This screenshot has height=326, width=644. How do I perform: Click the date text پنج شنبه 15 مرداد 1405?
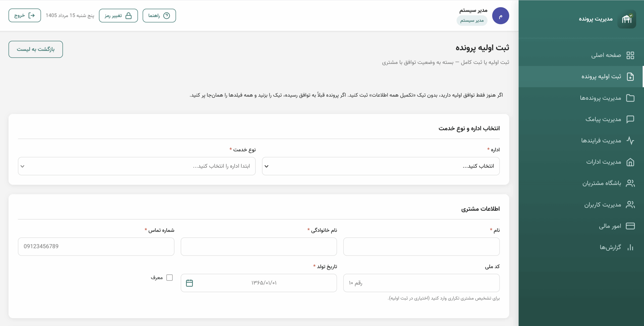coord(70,16)
